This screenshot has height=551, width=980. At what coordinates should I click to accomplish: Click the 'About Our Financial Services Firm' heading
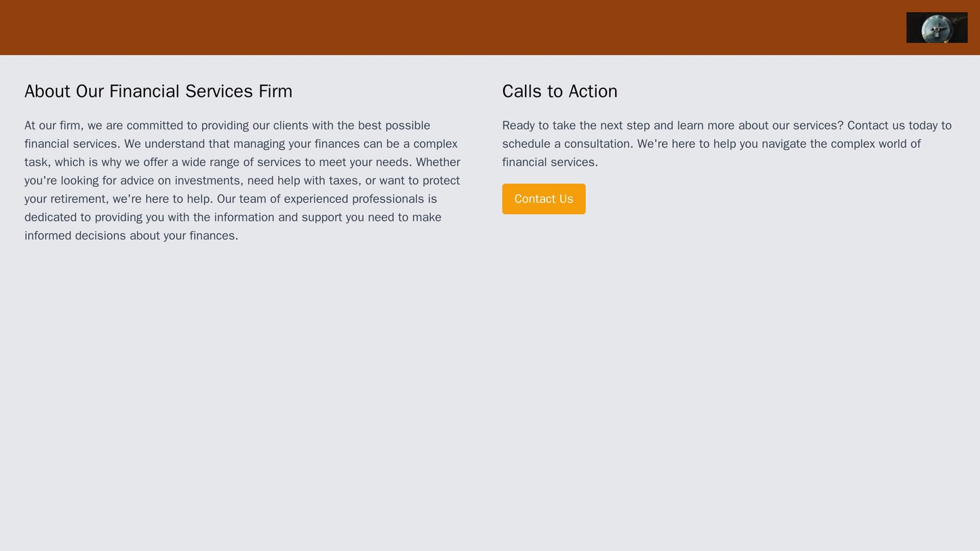pos(158,91)
